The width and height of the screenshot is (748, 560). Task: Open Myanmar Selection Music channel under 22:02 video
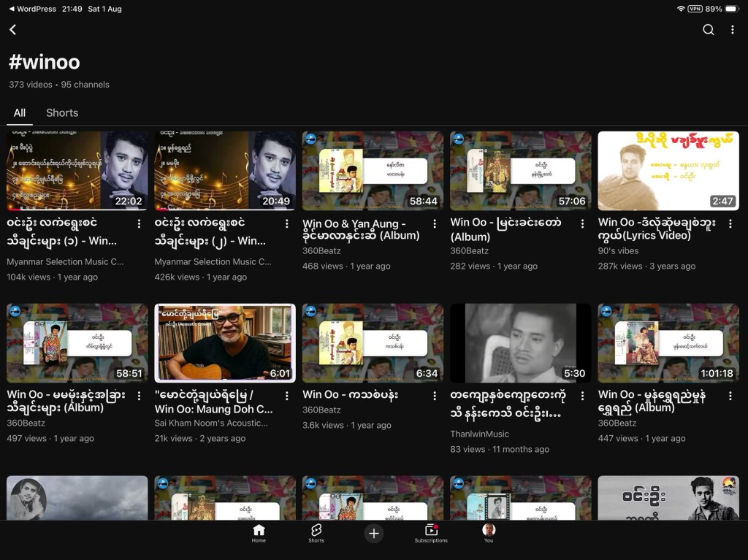click(x=65, y=262)
